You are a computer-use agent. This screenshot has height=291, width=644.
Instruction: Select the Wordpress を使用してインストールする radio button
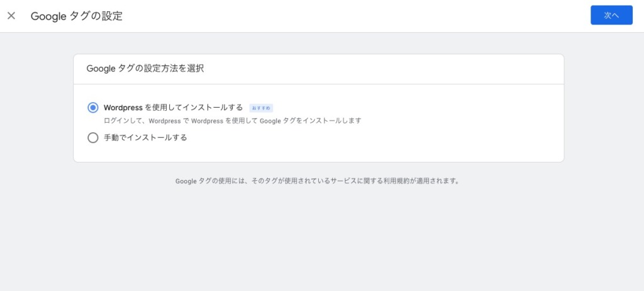(93, 108)
